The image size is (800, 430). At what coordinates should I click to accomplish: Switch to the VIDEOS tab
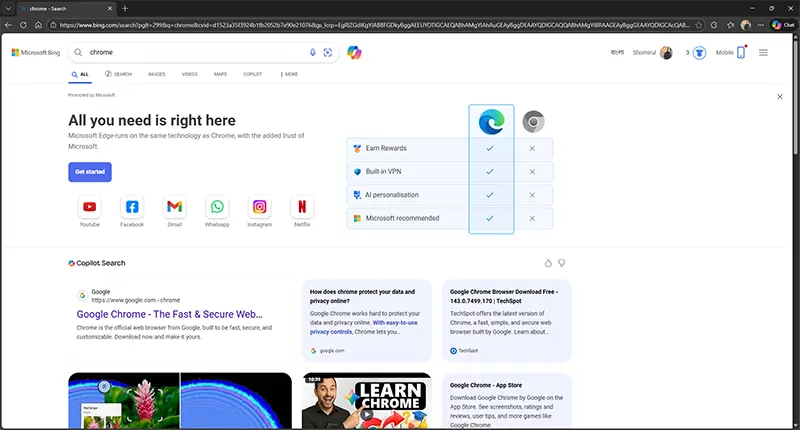[189, 74]
